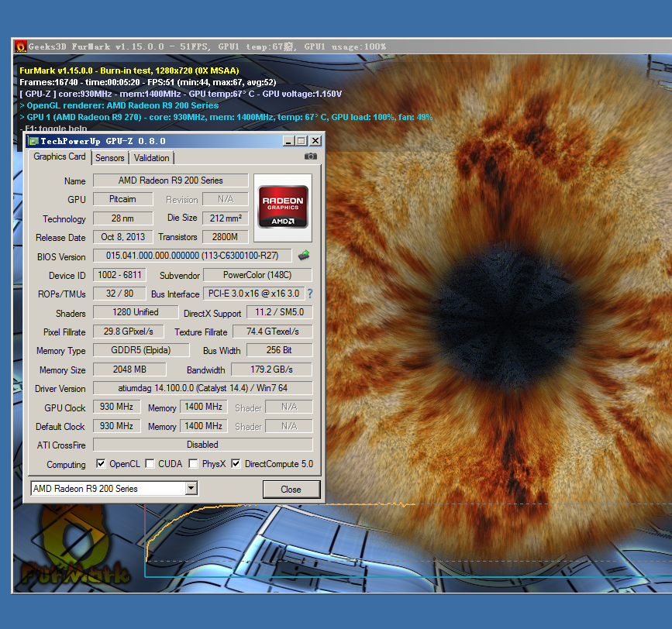Image resolution: width=672 pixels, height=629 pixels.
Task: Select the Graphics Card tab
Action: (60, 156)
